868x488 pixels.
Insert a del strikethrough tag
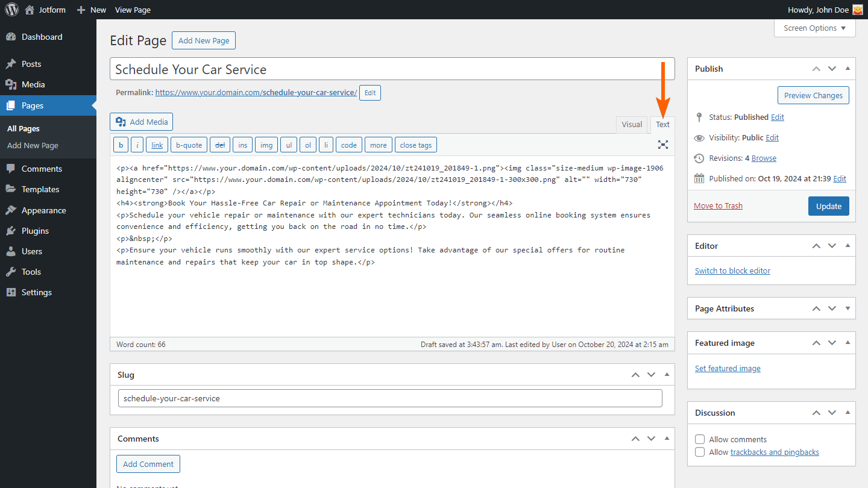(220, 145)
